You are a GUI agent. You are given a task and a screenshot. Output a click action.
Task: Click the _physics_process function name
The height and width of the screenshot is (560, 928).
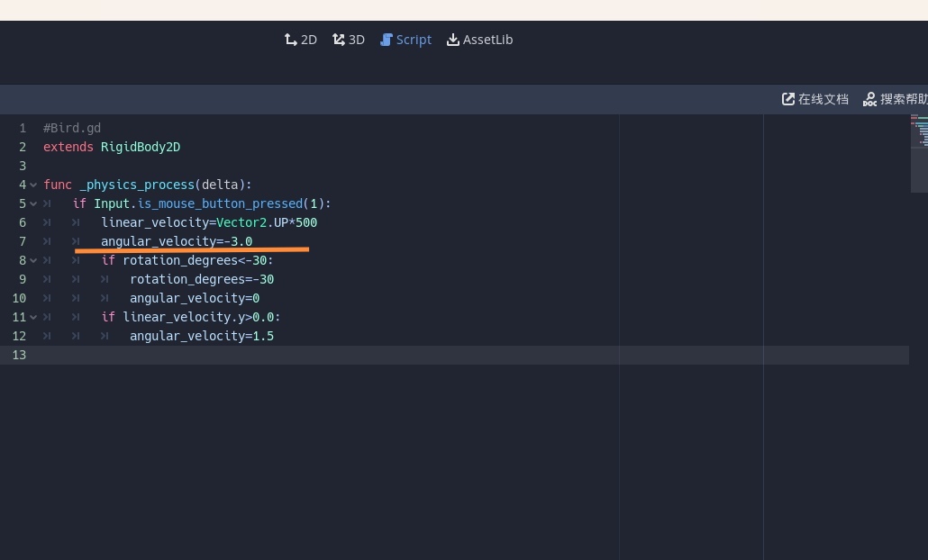(137, 185)
